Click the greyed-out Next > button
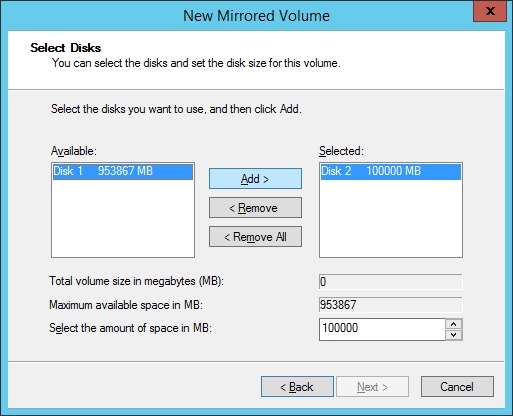 (x=372, y=387)
